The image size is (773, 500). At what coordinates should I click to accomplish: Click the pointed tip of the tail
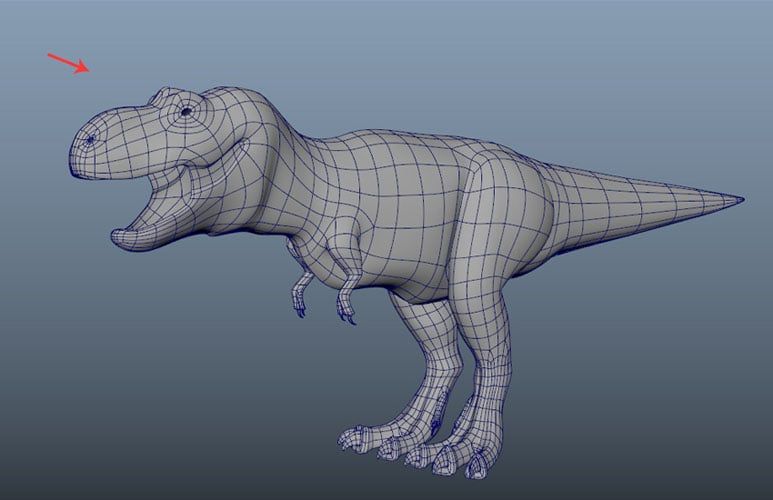pyautogui.click(x=739, y=200)
